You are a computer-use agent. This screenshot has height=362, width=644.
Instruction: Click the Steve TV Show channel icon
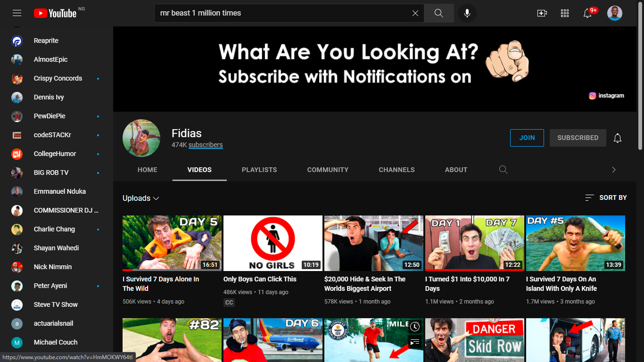point(17,305)
